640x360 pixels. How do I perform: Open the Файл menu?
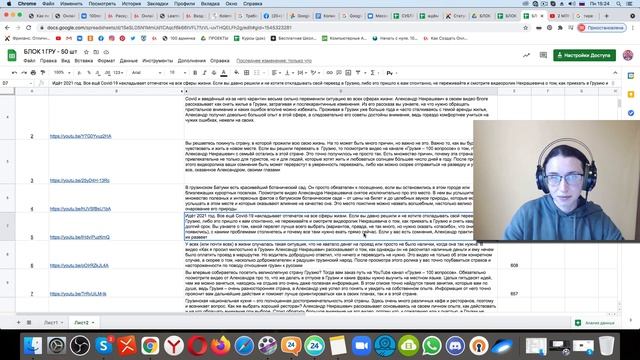click(x=29, y=61)
